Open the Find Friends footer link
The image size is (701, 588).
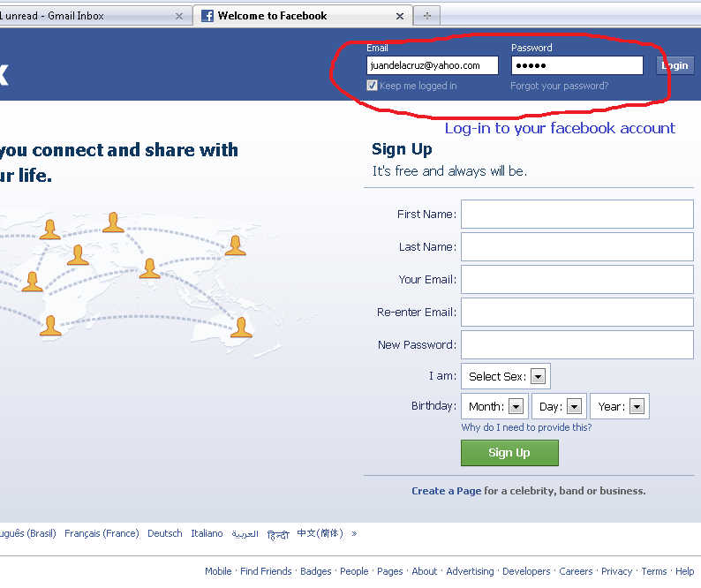[266, 571]
